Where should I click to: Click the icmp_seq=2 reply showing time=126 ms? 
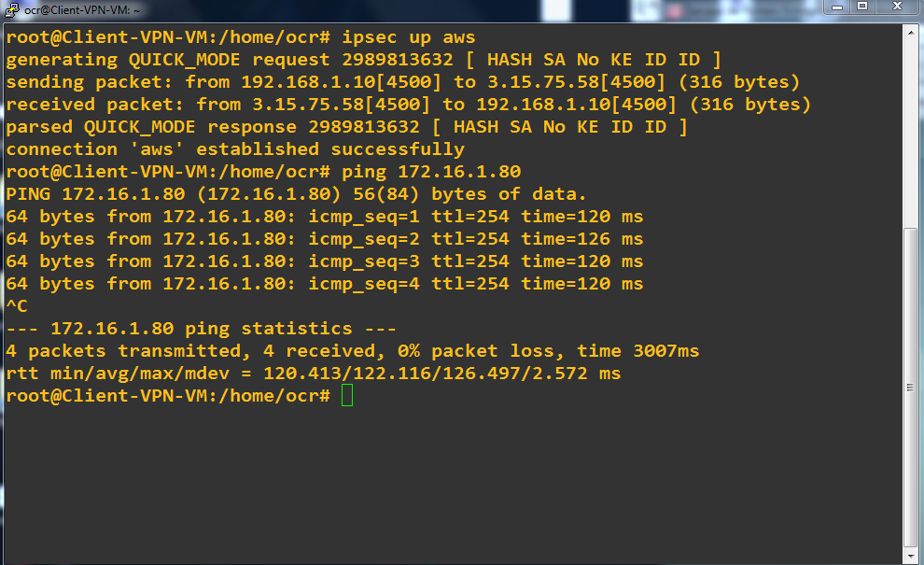[x=324, y=239]
